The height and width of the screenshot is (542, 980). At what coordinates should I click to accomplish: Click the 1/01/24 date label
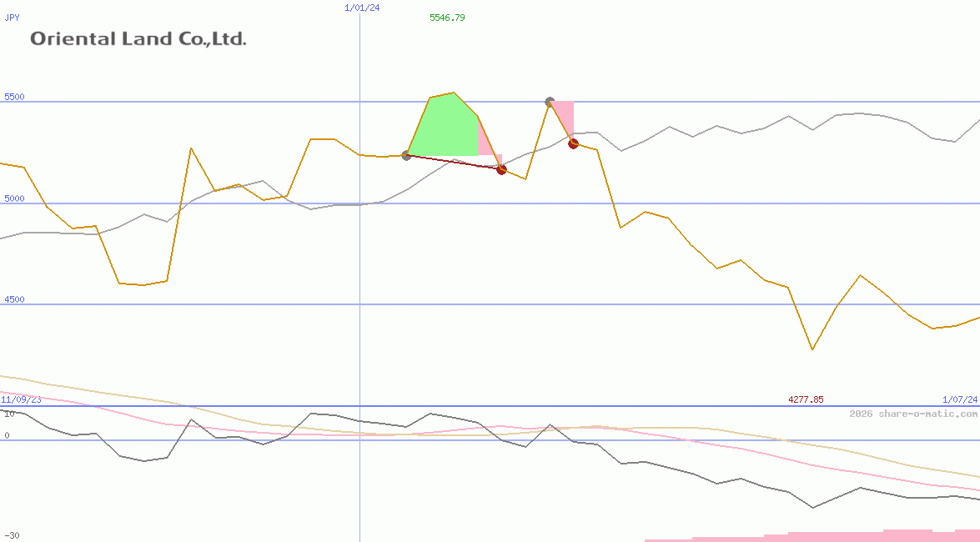pos(362,8)
